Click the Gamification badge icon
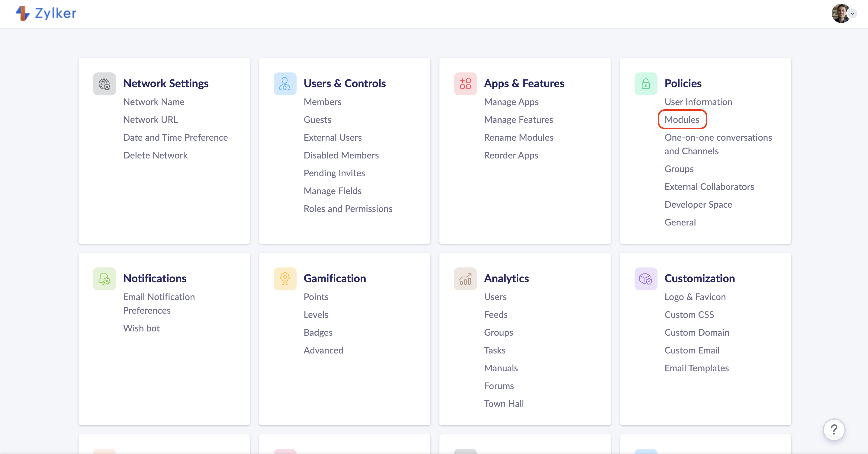The width and height of the screenshot is (868, 454). [285, 279]
